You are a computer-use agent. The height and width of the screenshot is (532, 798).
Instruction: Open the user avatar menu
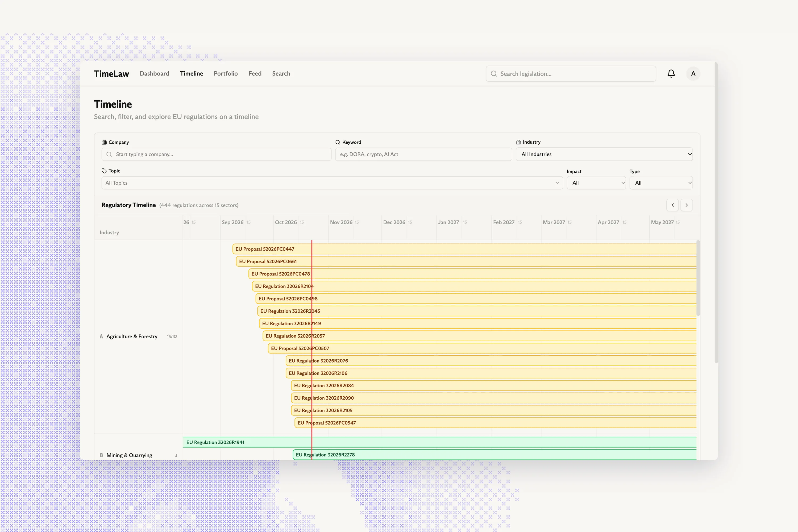(693, 74)
